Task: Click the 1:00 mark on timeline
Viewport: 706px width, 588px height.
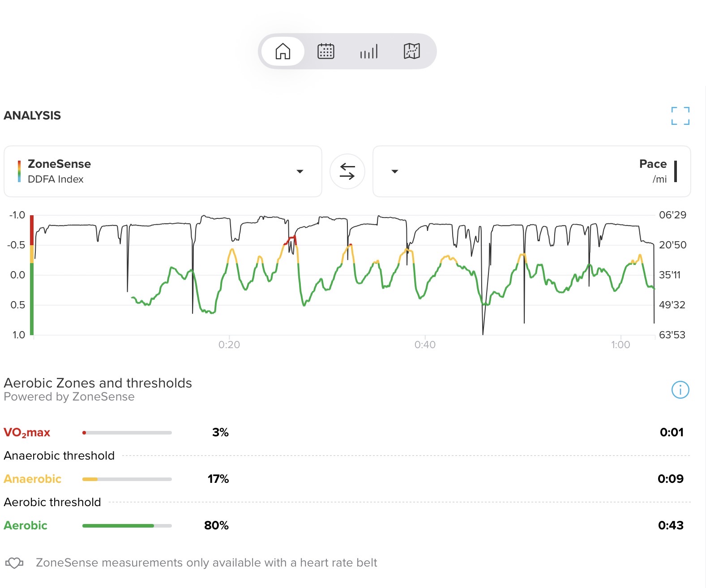Action: click(x=620, y=345)
